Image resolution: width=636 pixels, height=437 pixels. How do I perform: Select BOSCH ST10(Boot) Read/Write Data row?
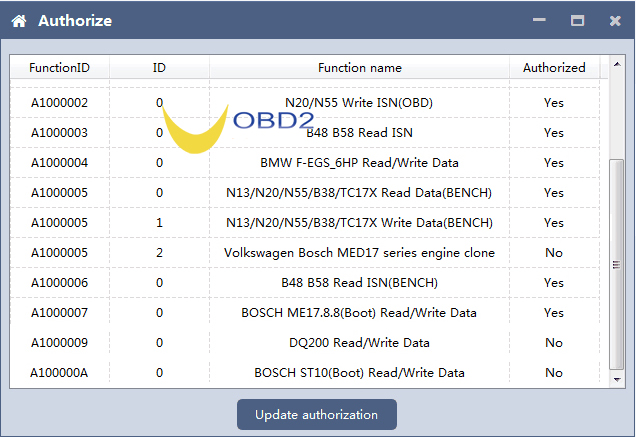click(x=359, y=373)
